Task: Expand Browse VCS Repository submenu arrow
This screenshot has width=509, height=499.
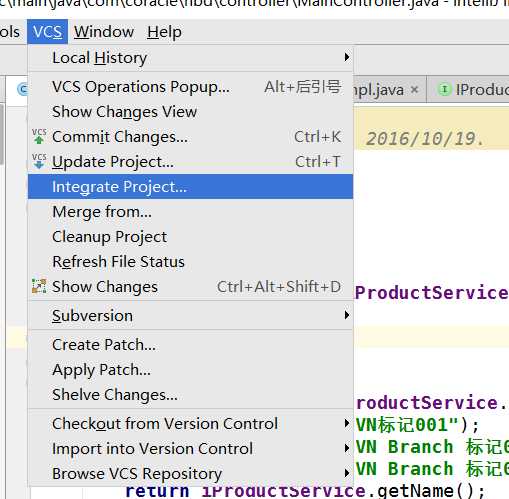Action: (347, 473)
